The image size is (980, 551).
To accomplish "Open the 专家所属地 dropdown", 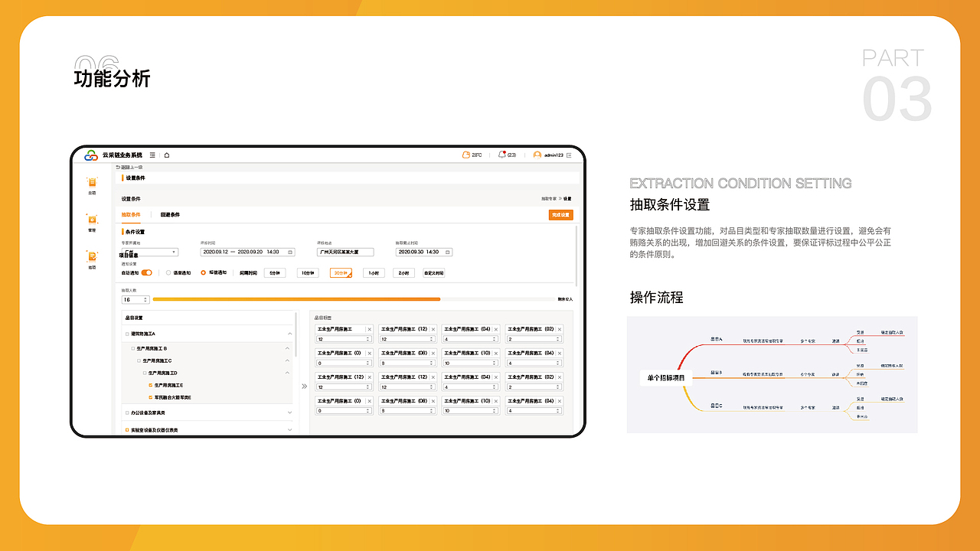I will coord(149,252).
